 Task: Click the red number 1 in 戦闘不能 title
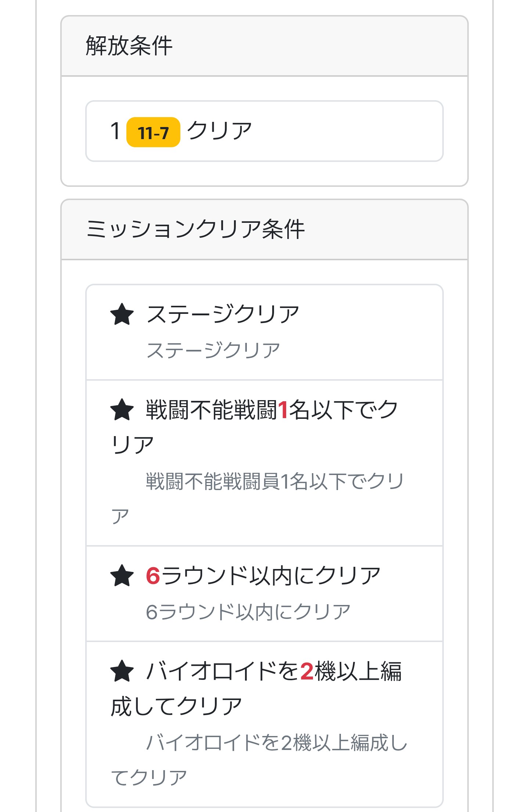coord(283,410)
